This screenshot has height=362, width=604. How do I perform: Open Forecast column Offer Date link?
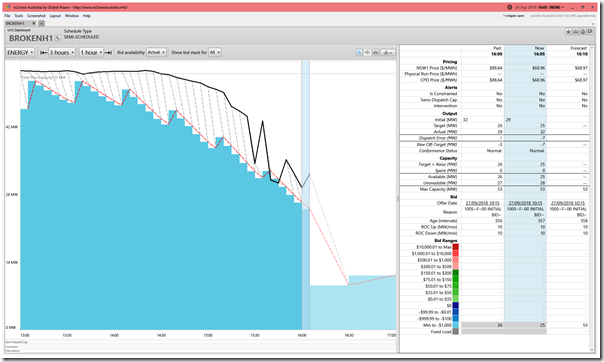tap(568, 203)
